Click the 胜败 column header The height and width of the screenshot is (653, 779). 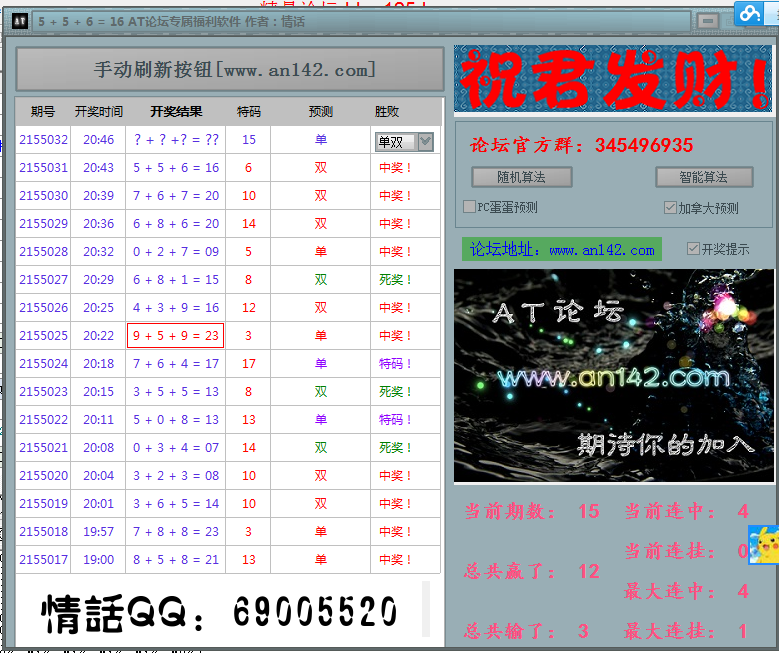387,112
